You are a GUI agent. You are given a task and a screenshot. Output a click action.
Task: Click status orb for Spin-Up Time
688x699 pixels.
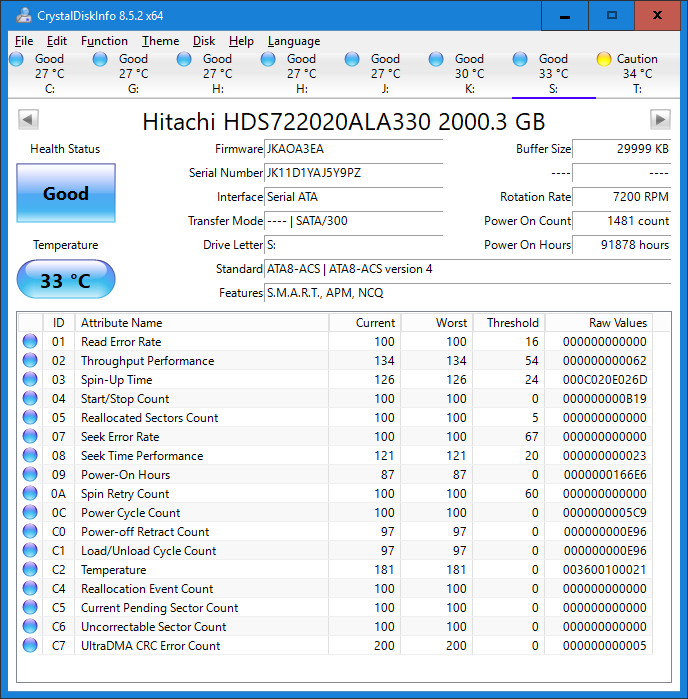pyautogui.click(x=30, y=379)
